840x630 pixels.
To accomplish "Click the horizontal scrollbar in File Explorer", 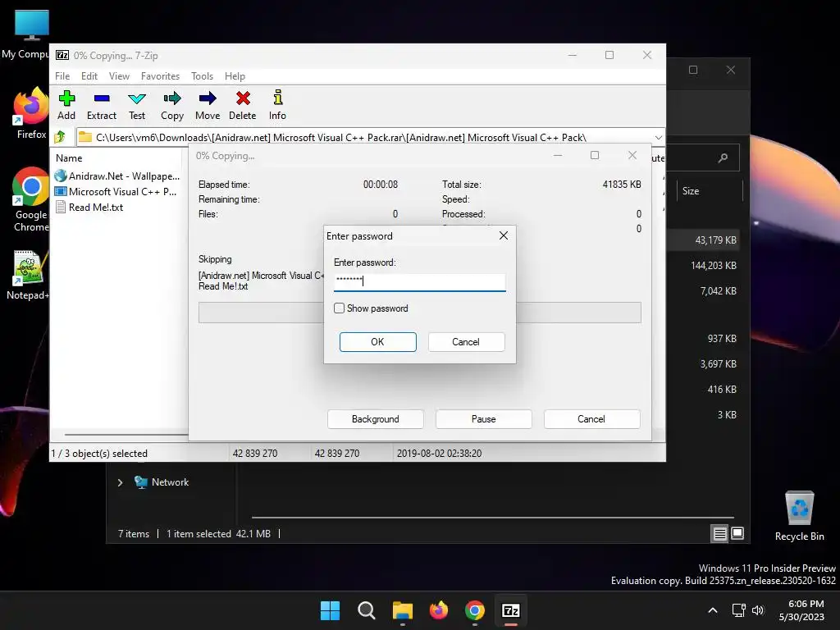I will 492,518.
